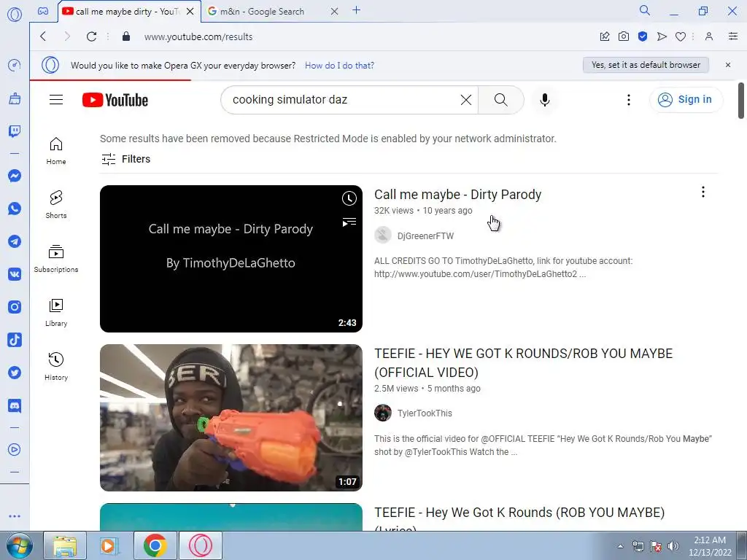Viewport: 747px width, 560px height.
Task: Open History in YouTube sidebar
Action: pos(56,366)
